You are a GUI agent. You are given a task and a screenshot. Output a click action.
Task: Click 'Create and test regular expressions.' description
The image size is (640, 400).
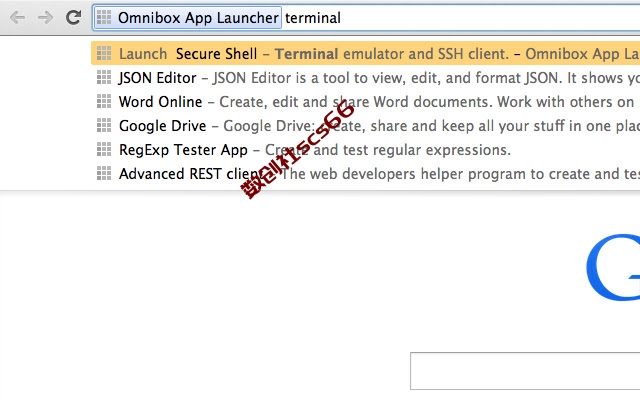(388, 150)
